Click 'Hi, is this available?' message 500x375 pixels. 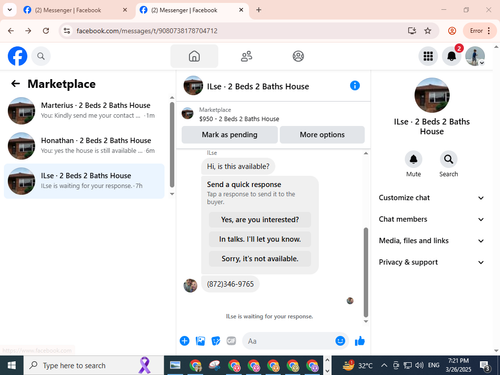(x=238, y=166)
